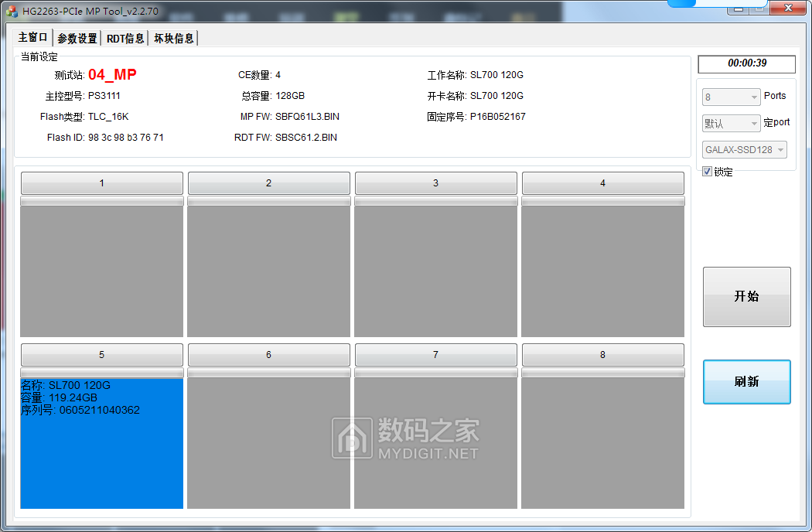The width and height of the screenshot is (812, 532).
Task: Click the Flash ID value 98 3c 98 b3 76 71
Action: tap(126, 138)
